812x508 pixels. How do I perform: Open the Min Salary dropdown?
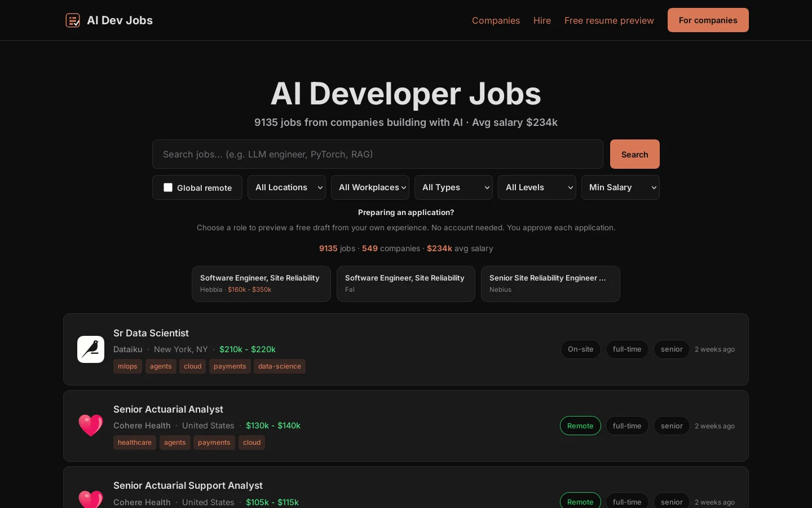pos(620,187)
